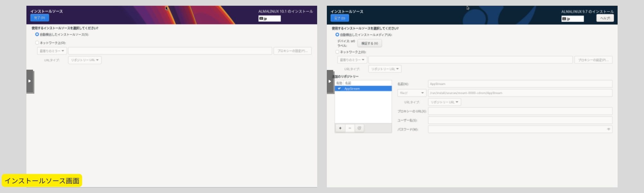644x193 pixels.
Task: Click ユーザー名(S) input field
Action: 520,120
